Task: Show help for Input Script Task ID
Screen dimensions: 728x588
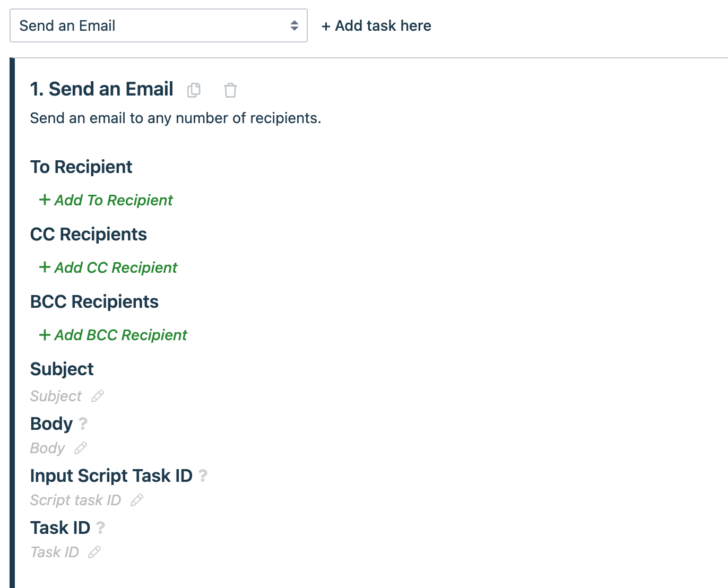Action: (203, 475)
